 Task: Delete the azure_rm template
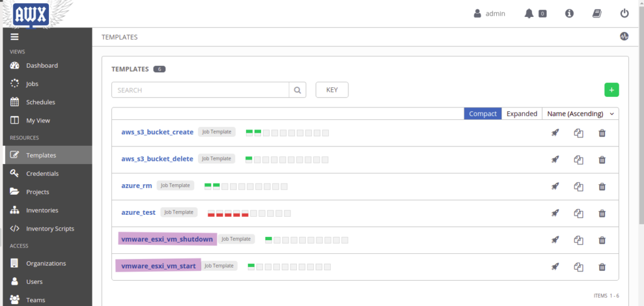point(602,187)
